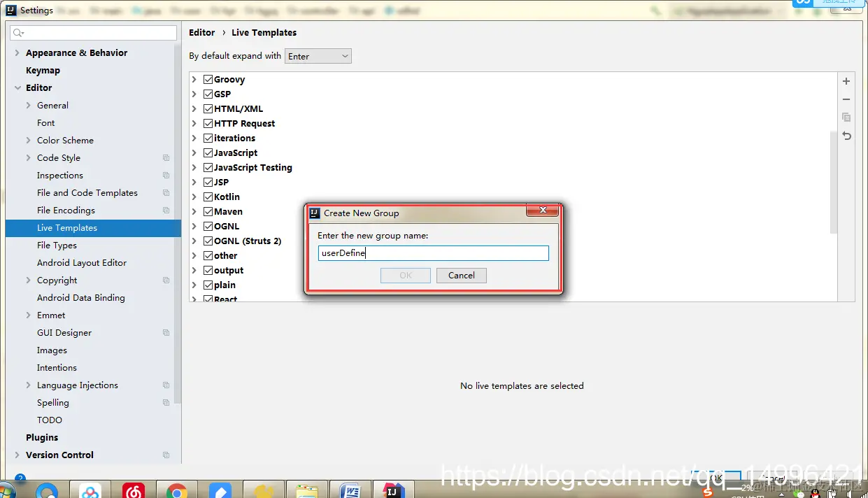
Task: Click the settings help question mark icon
Action: [20, 478]
